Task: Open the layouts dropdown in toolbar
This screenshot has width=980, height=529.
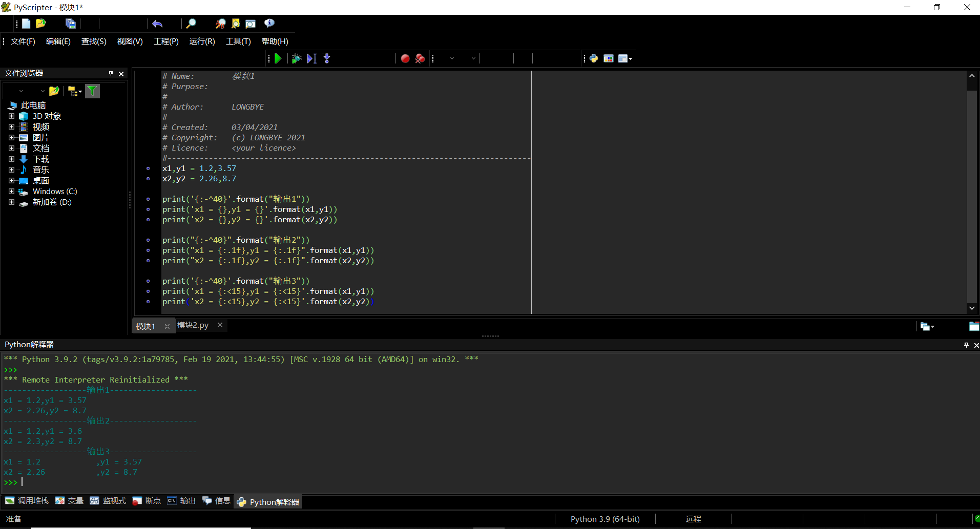Action: click(x=625, y=58)
